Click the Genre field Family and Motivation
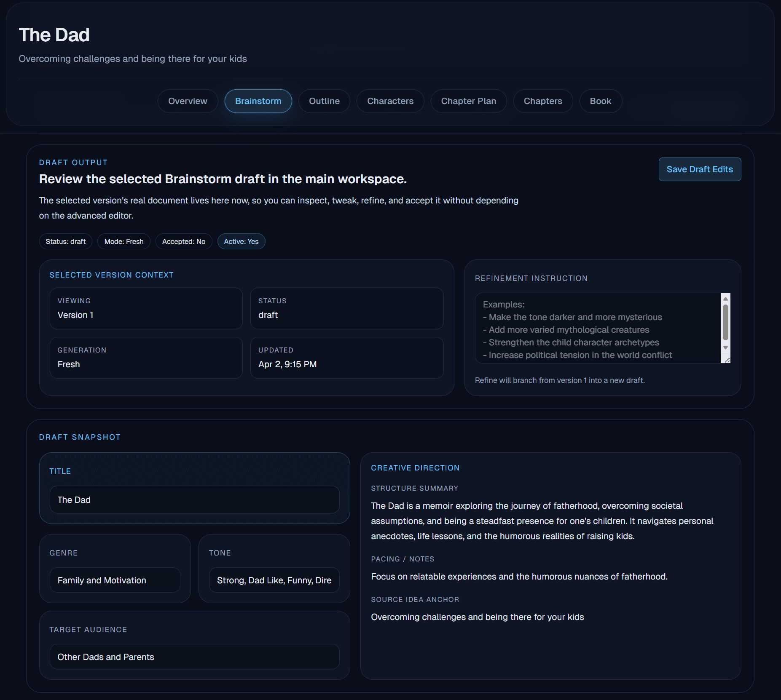This screenshot has height=700, width=781. (115, 580)
